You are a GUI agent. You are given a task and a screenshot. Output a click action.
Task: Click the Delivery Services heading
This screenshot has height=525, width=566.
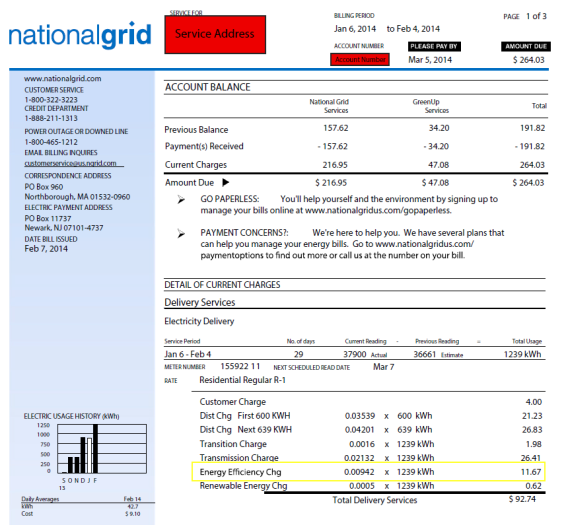(200, 302)
